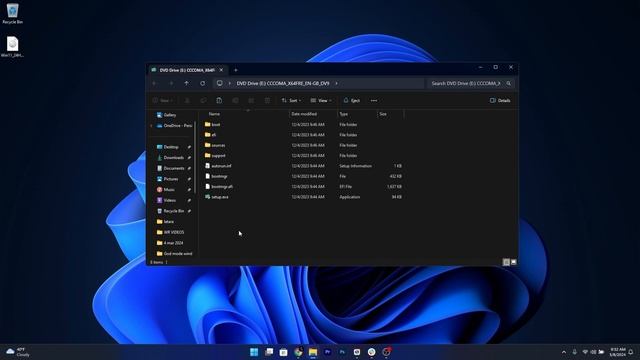This screenshot has width=640, height=360.
Task: Open Premiere Pro from the taskbar
Action: pyautogui.click(x=327, y=352)
